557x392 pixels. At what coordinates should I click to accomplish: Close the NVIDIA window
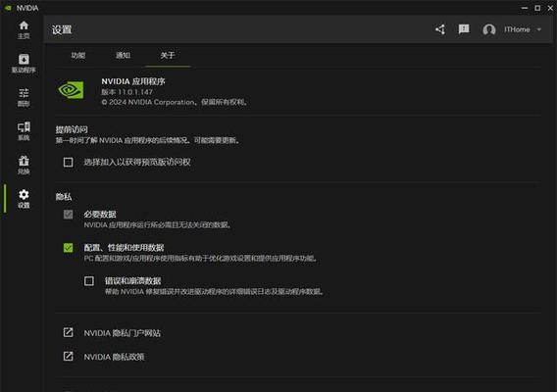pyautogui.click(x=550, y=8)
